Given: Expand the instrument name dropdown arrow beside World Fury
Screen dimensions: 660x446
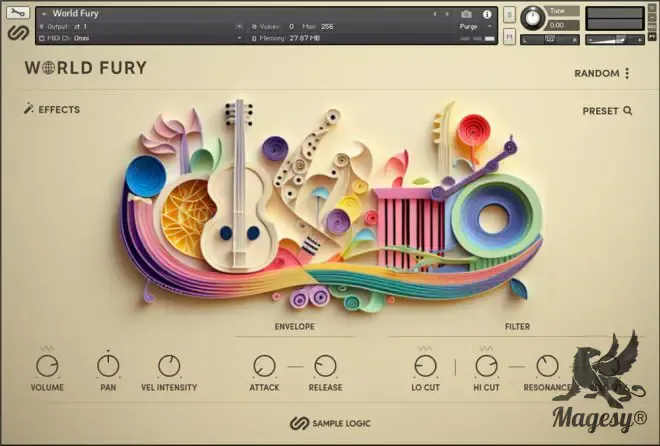Looking at the screenshot, I should tap(44, 14).
